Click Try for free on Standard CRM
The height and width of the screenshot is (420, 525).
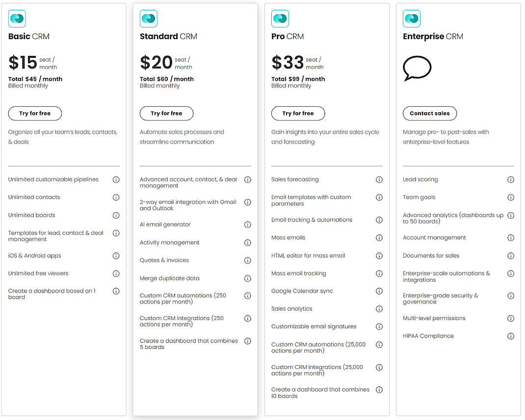point(166,113)
